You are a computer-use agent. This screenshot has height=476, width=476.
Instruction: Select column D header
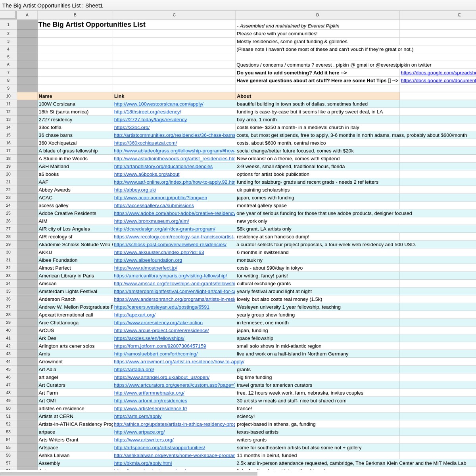pos(317,15)
